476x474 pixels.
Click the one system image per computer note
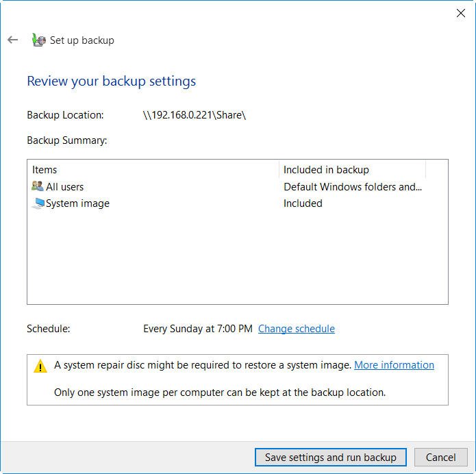coord(220,392)
